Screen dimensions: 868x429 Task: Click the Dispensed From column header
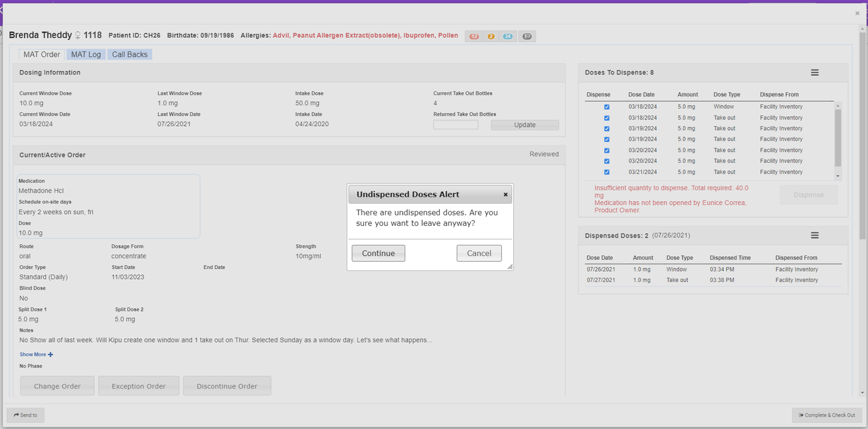pos(796,258)
